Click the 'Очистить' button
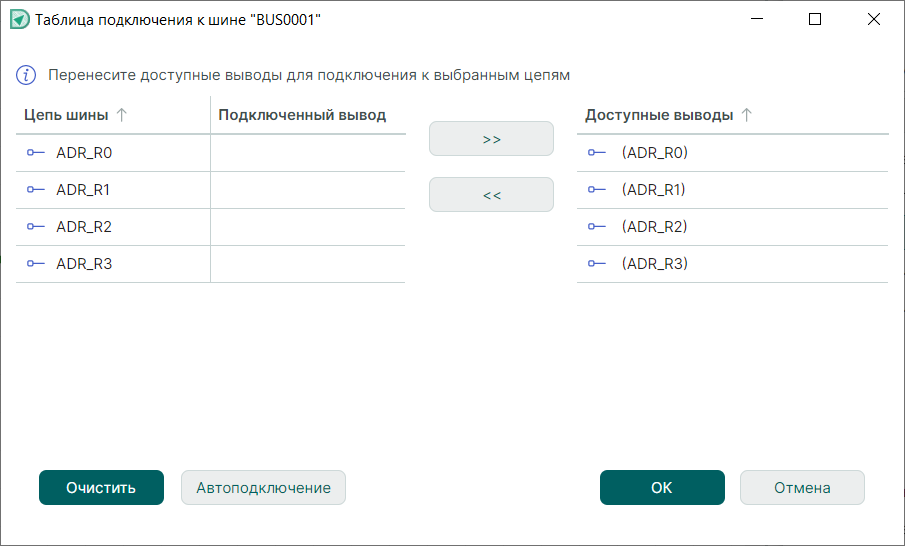Viewport: 905px width, 546px height. (101, 488)
